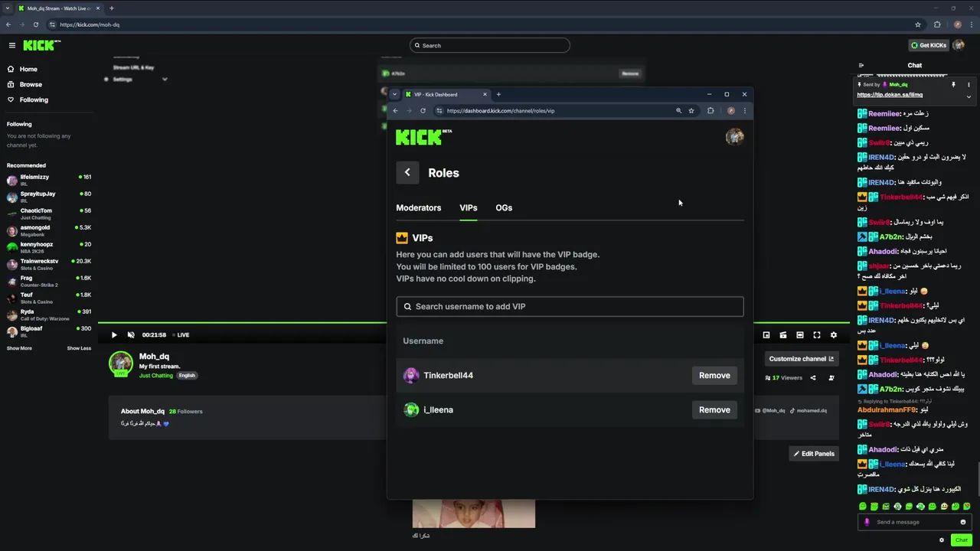Click Edit Panels button
This screenshot has width=980, height=551.
click(x=814, y=454)
